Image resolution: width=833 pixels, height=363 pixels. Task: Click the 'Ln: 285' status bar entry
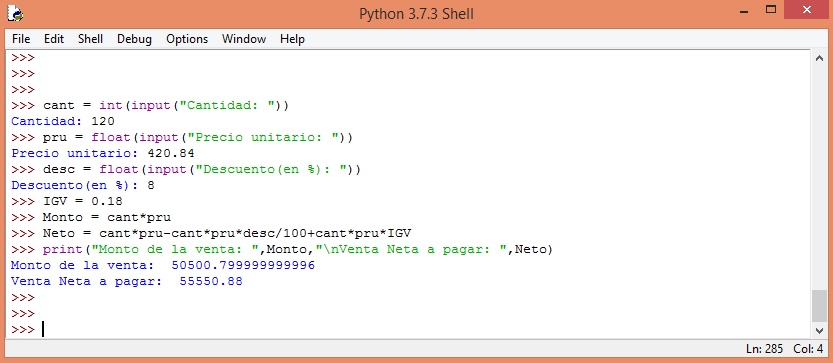764,349
